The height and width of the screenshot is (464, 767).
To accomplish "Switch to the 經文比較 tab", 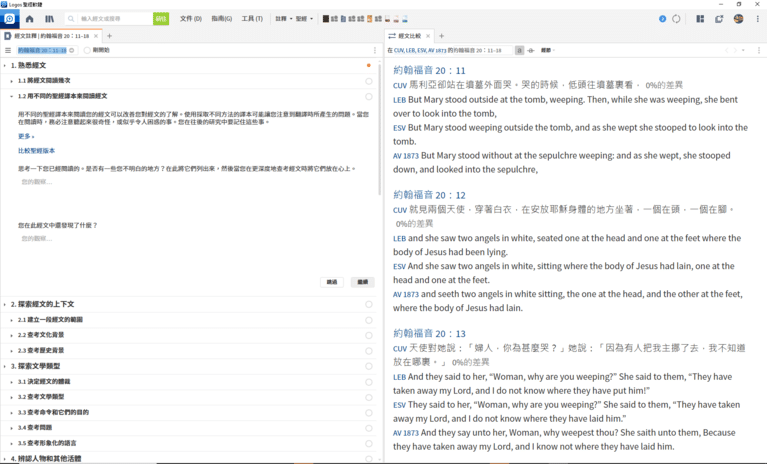I will [x=409, y=36].
